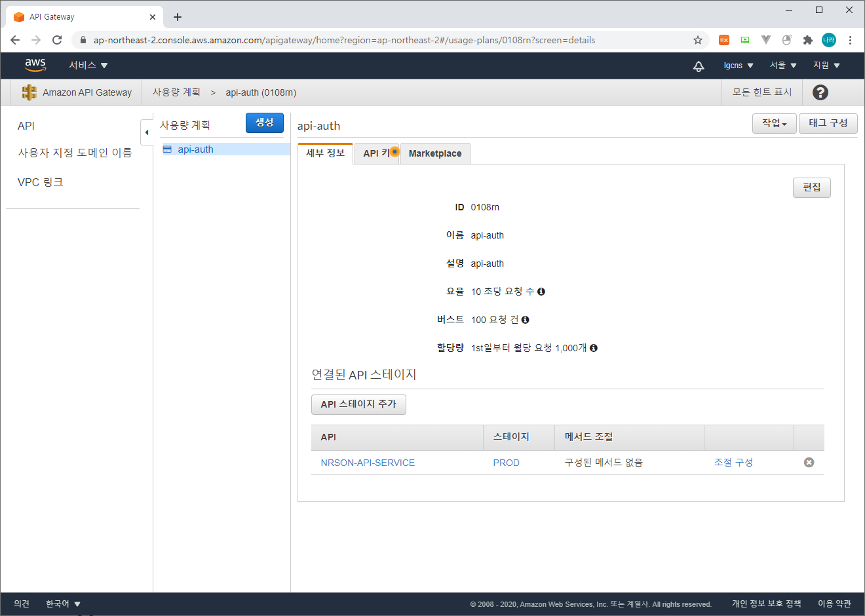Select API in left navigation
This screenshot has height=616, width=865.
(x=26, y=126)
